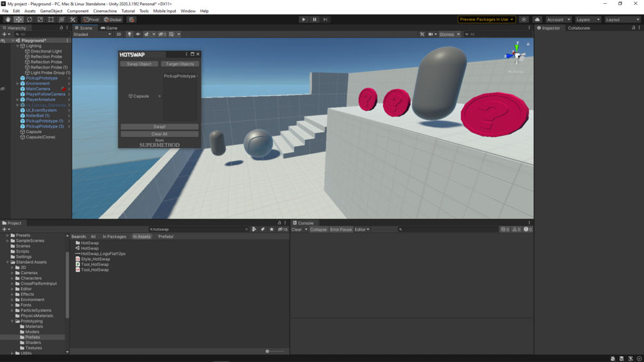Toggle Pivot handle position
The height and width of the screenshot is (362, 644).
pos(91,19)
